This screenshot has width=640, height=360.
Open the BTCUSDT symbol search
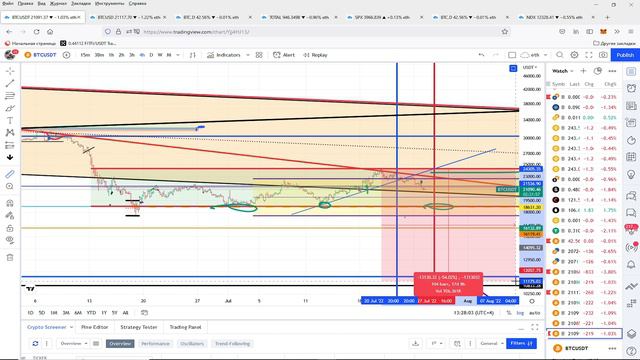pos(40,55)
